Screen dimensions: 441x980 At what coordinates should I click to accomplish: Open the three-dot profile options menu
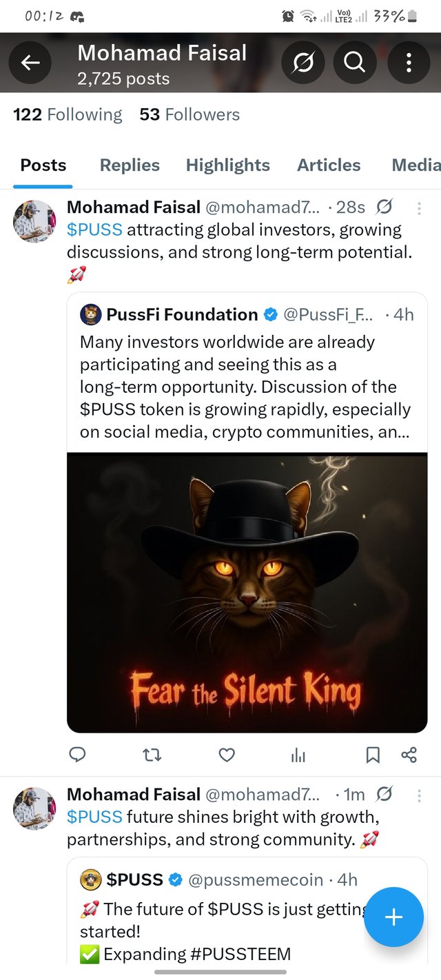[409, 63]
